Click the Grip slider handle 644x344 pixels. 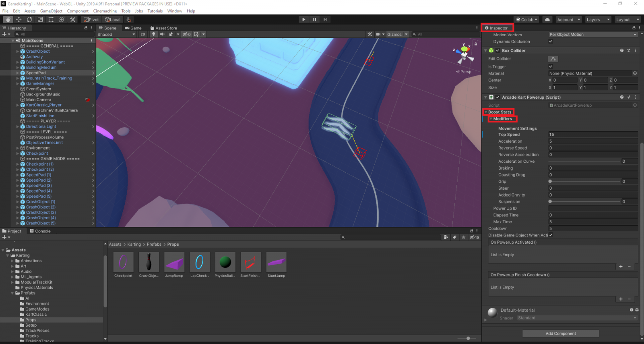550,182
